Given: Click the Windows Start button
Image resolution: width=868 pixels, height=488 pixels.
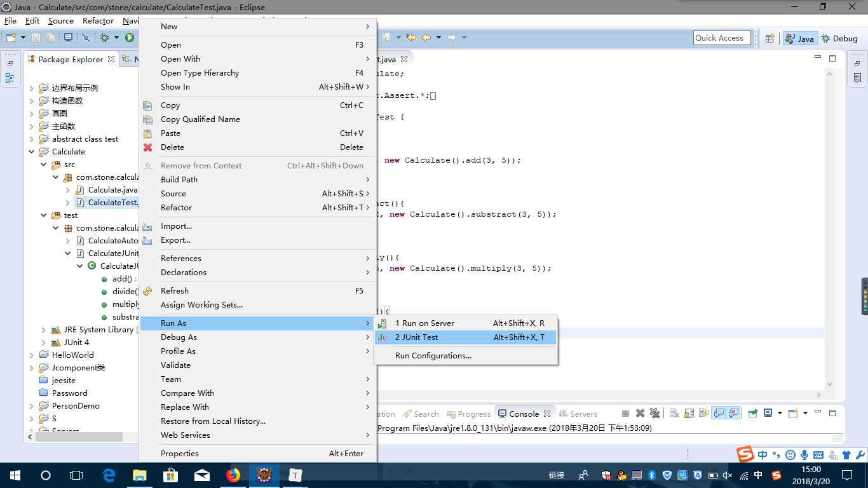Looking at the screenshot, I should click(15, 475).
